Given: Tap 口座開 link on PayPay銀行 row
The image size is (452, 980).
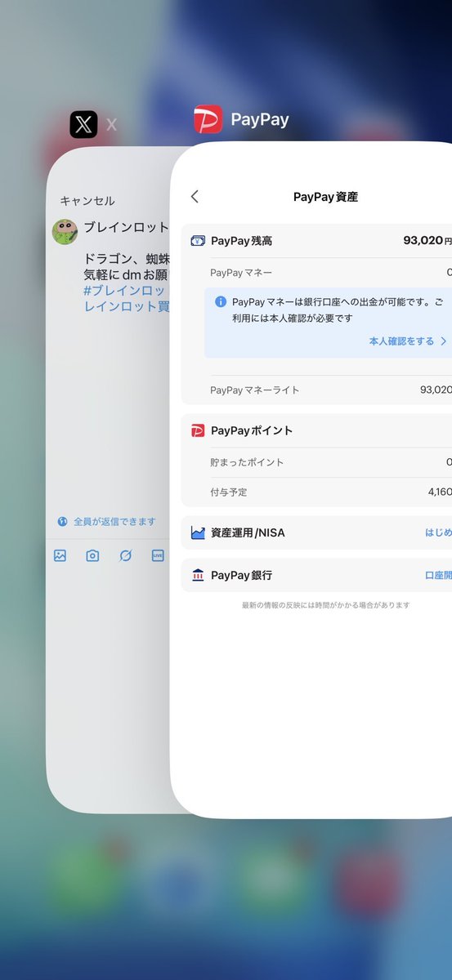Looking at the screenshot, I should tap(438, 575).
